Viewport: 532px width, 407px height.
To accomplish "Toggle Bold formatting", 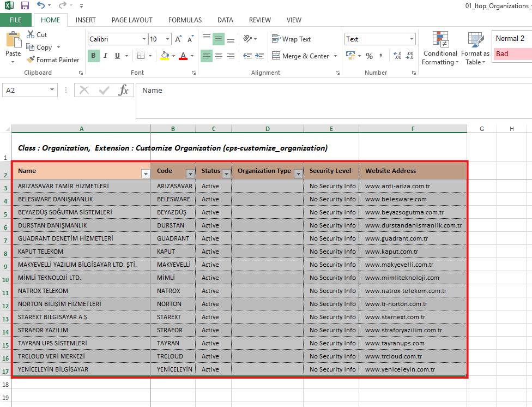I will (94, 56).
